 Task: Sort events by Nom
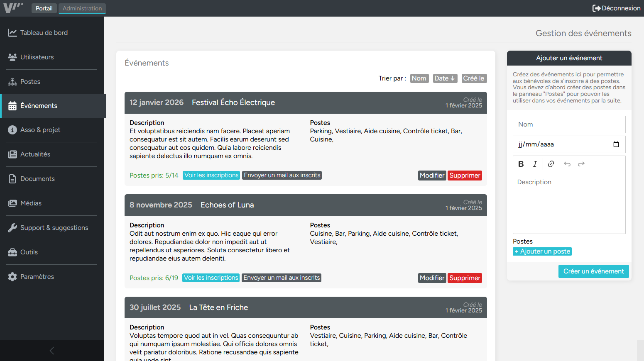coord(419,78)
